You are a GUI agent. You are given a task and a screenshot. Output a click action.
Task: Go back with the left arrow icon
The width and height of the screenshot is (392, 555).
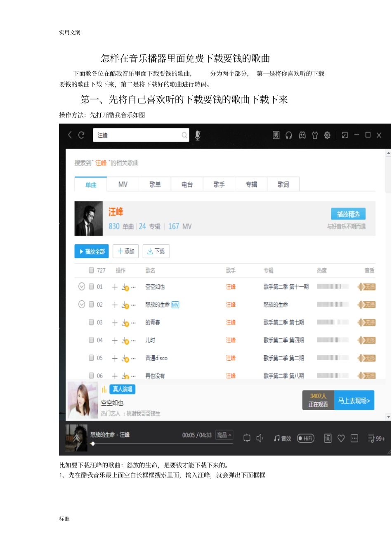coord(70,135)
